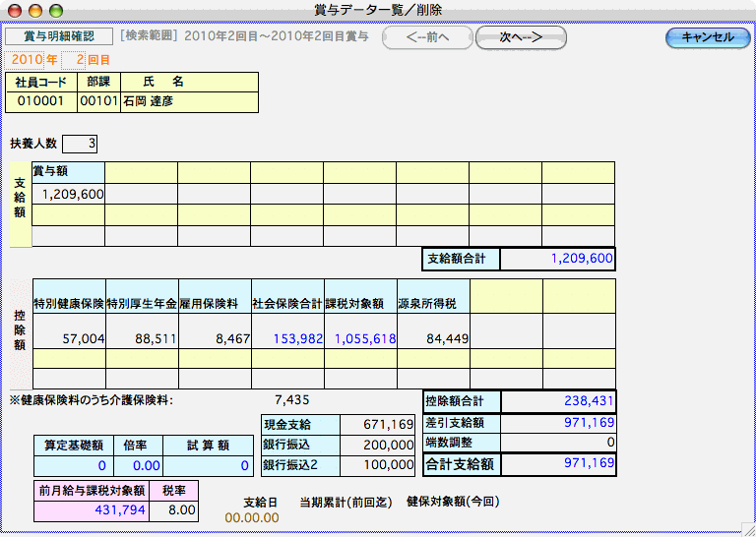Screen dimensions: 756x537
Task: Click the department code 00101 cell
Action: point(97,101)
